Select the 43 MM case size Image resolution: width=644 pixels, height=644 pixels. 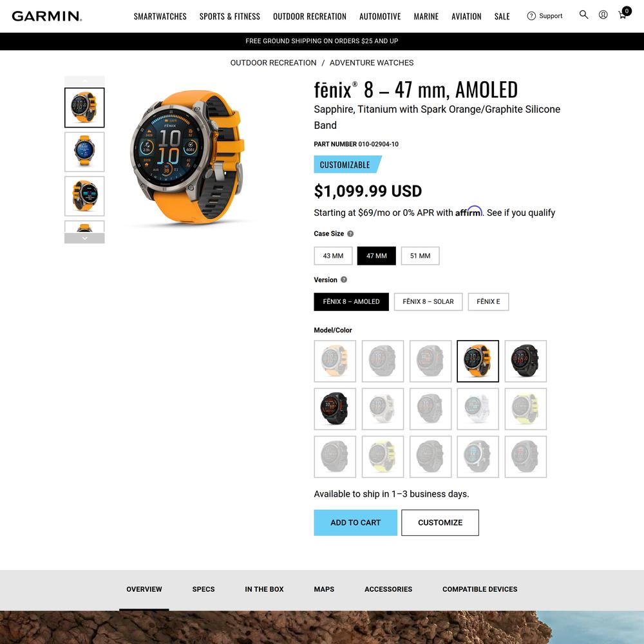point(333,256)
